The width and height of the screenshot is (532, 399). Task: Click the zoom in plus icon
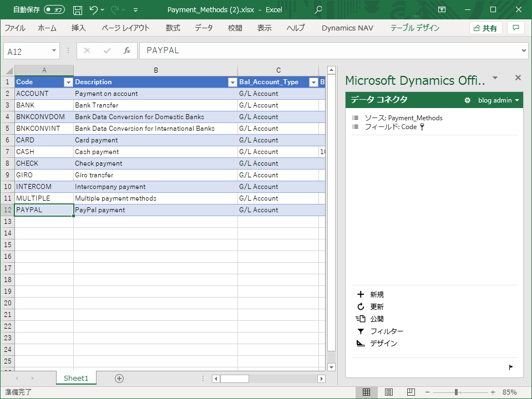[493, 392]
